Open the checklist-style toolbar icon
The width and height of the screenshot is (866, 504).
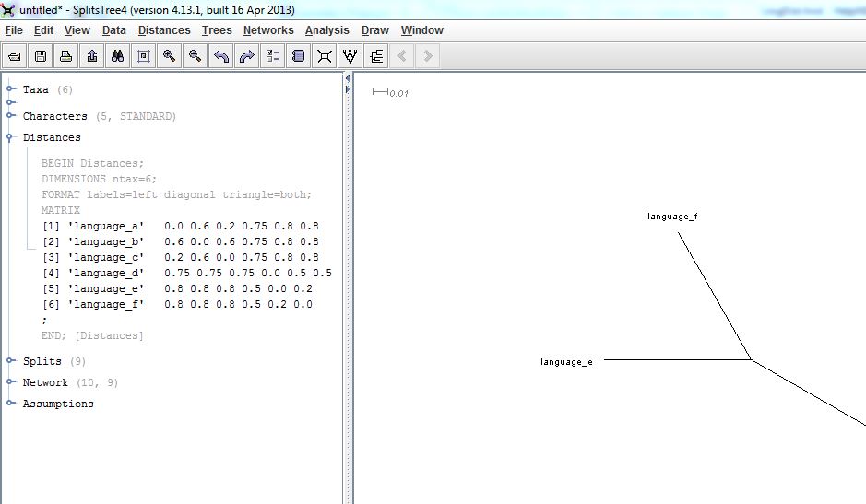(272, 56)
